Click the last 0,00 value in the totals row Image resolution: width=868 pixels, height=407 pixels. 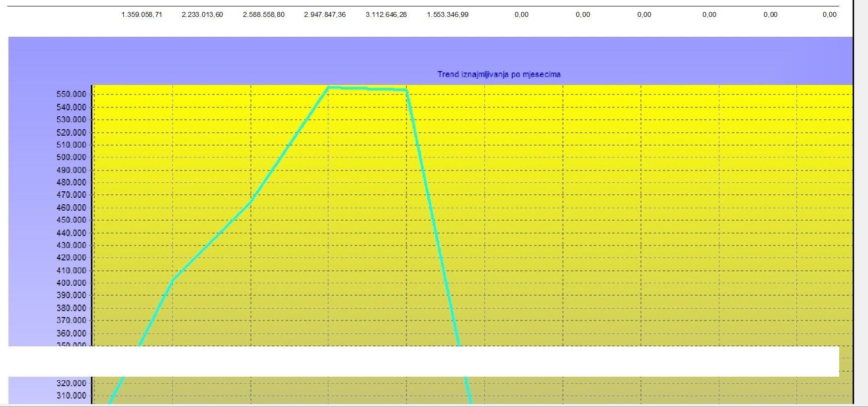pyautogui.click(x=829, y=14)
